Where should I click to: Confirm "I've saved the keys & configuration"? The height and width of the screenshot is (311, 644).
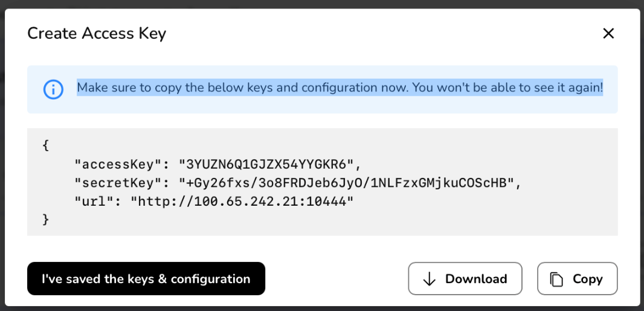point(146,279)
